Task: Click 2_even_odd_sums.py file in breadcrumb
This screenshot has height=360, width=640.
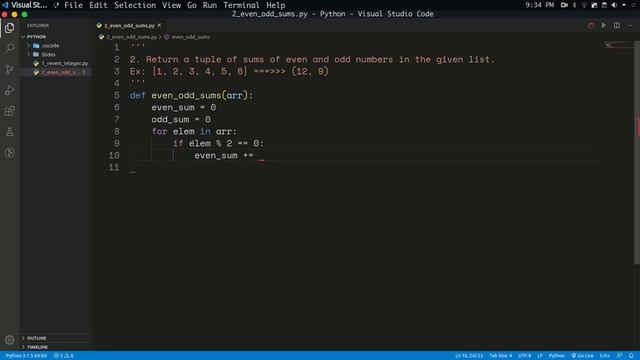Action: click(131, 37)
